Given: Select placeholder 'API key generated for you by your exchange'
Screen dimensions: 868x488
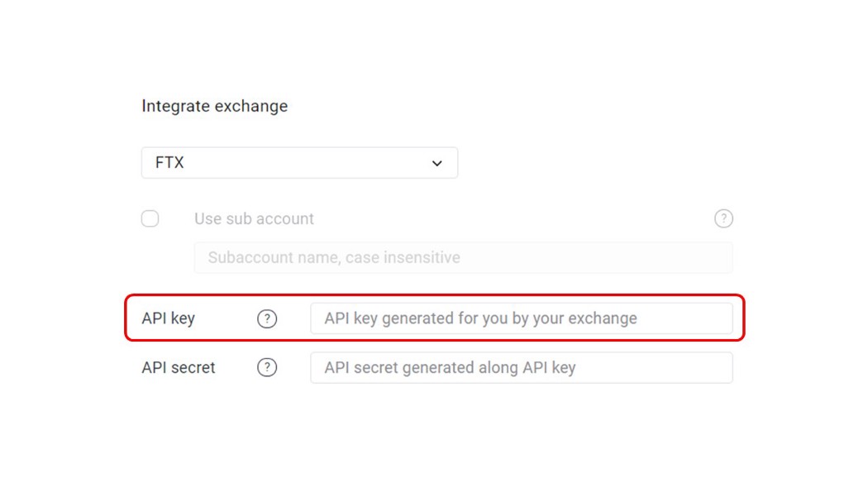Looking at the screenshot, I should (x=480, y=318).
